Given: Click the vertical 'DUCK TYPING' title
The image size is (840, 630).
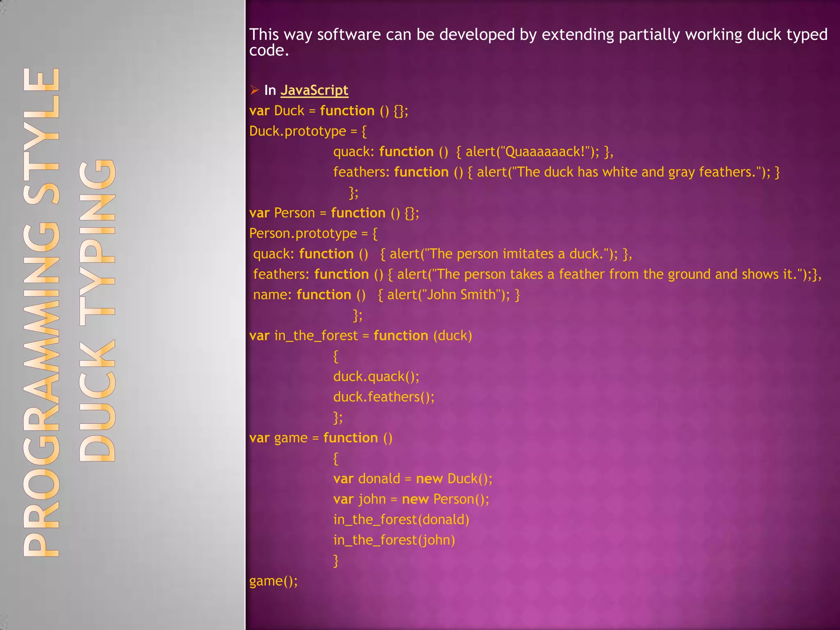Looking at the screenshot, I should click(x=98, y=310).
